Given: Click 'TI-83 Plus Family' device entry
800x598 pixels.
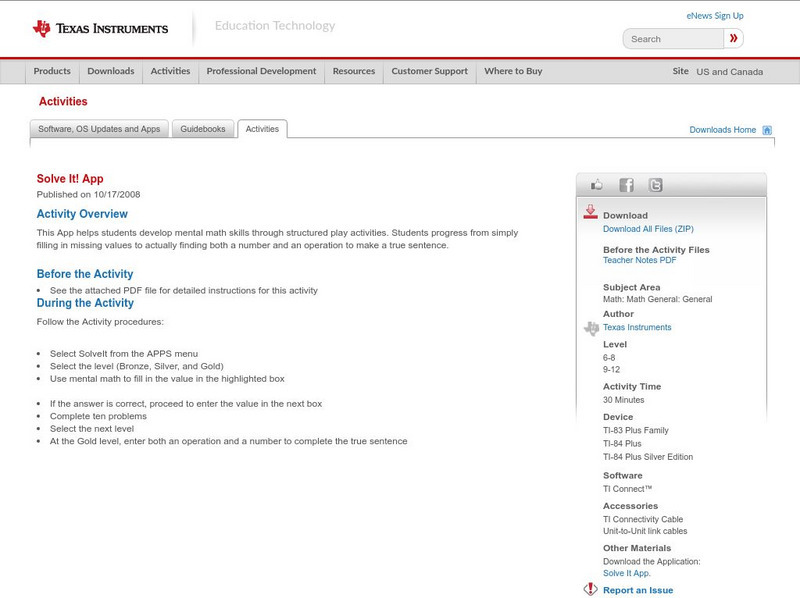Looking at the screenshot, I should coord(635,431).
